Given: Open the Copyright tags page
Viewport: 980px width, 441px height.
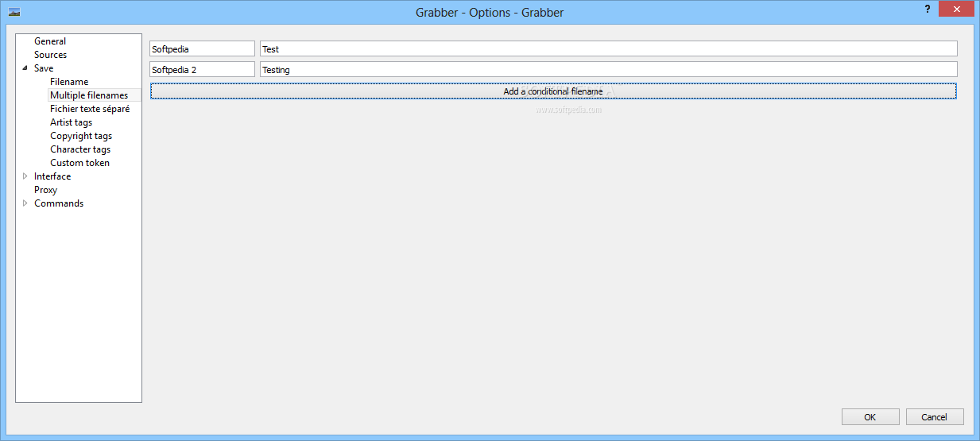Looking at the screenshot, I should pos(81,136).
